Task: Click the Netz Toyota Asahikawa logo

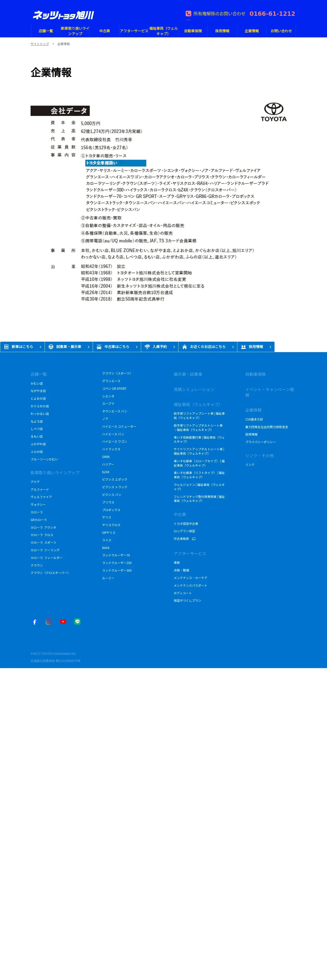Action: pyautogui.click(x=63, y=15)
